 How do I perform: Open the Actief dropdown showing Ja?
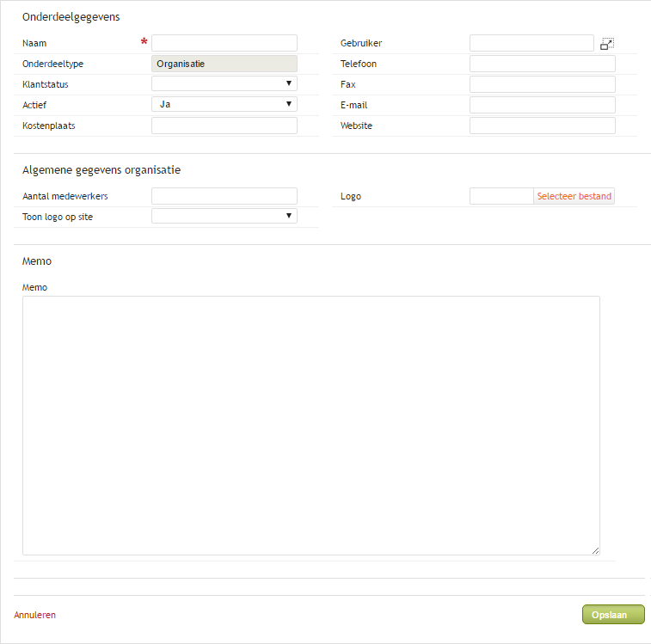(224, 104)
